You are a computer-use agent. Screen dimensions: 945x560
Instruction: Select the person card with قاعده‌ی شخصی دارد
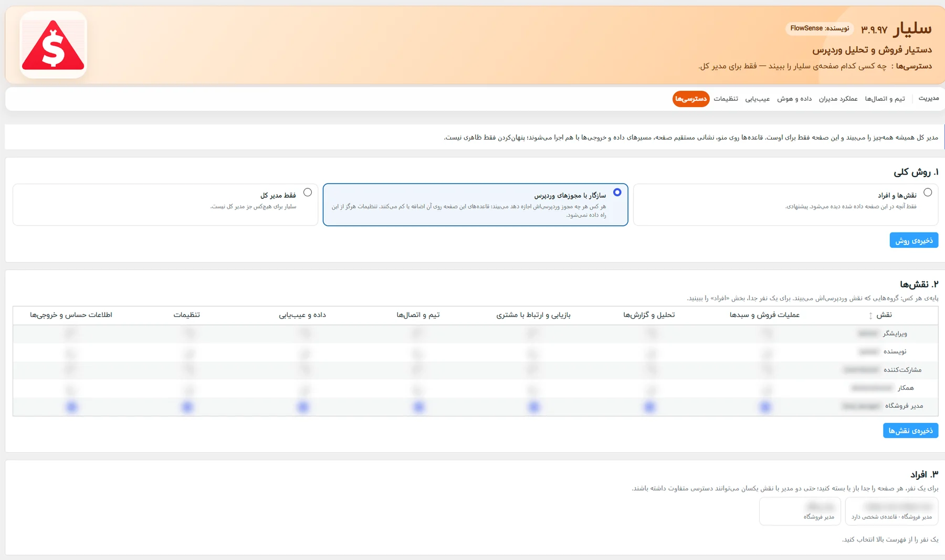tap(891, 511)
